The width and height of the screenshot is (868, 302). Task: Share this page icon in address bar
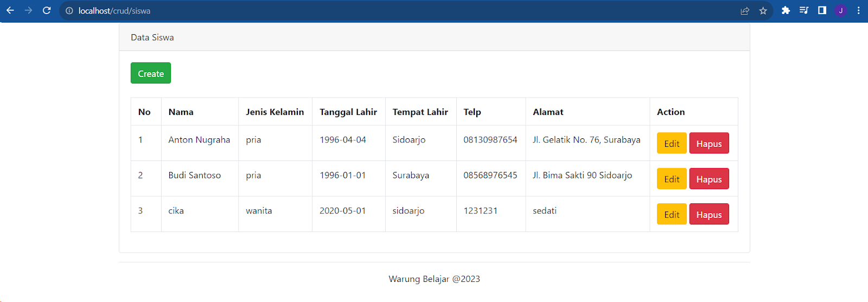[x=745, y=11]
